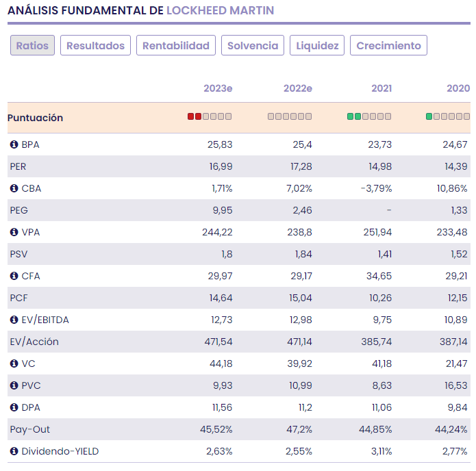The image size is (476, 471).
Task: Click the info icon beside BPA
Action: (14, 144)
